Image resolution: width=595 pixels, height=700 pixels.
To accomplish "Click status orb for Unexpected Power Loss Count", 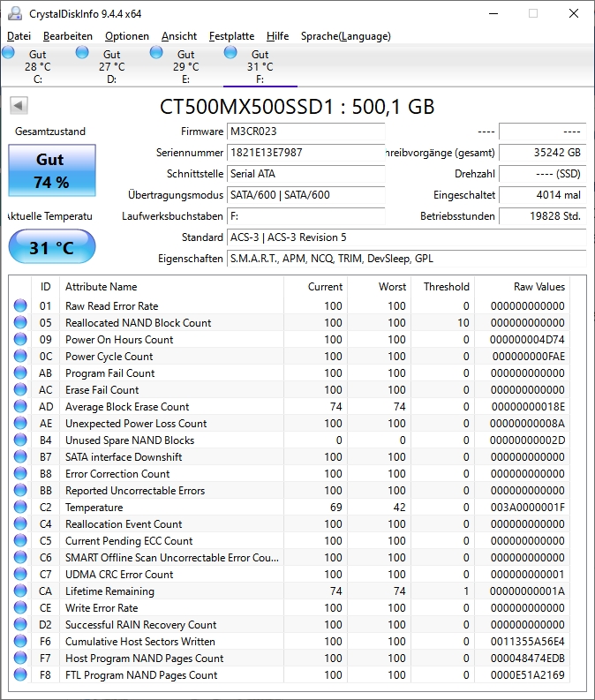I will pos(20,423).
